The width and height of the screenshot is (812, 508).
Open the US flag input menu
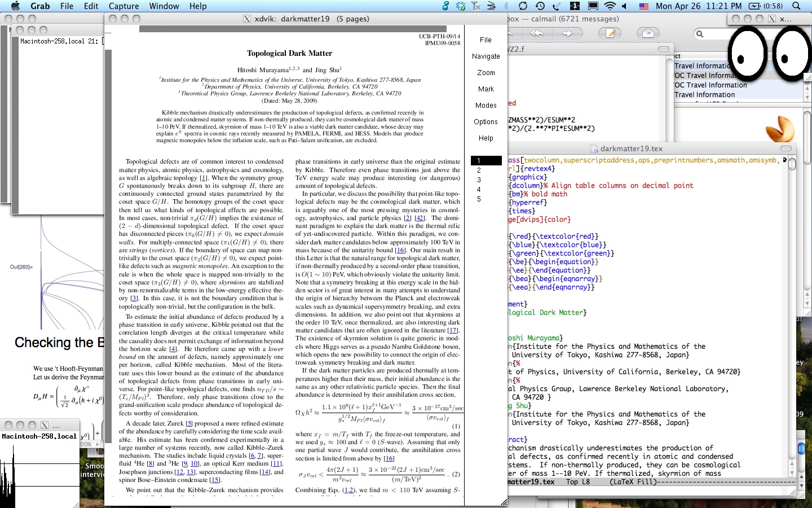click(643, 6)
